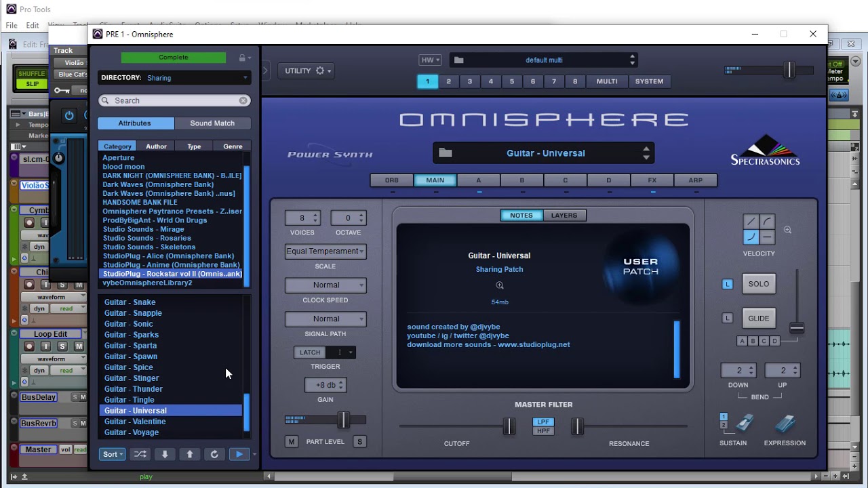Open the browser lock menu
The width and height of the screenshot is (868, 488).
point(245,58)
